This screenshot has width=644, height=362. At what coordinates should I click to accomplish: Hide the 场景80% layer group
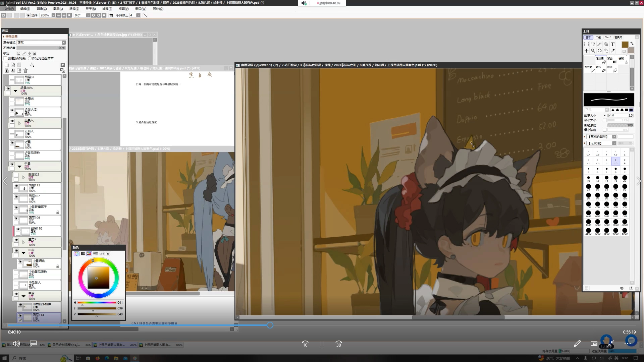point(8,89)
